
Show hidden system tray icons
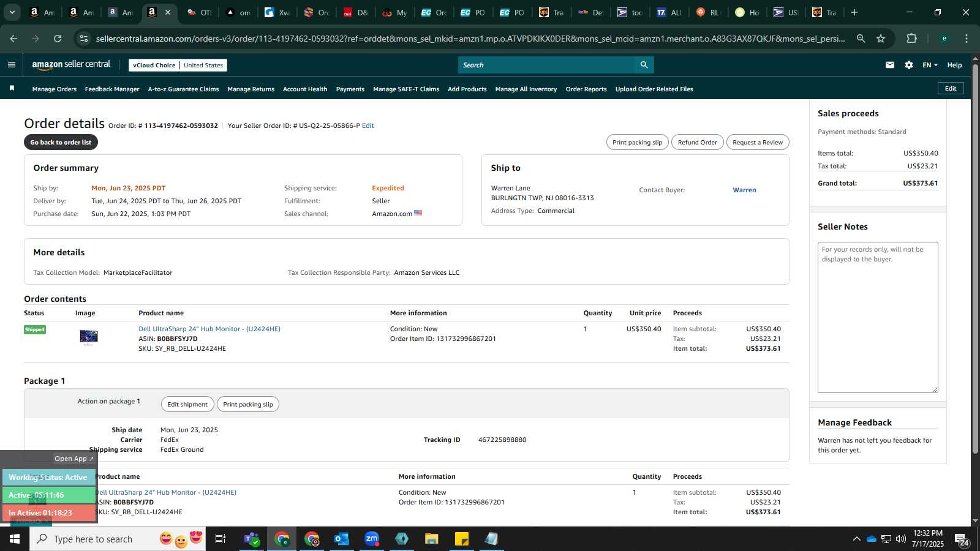pos(856,539)
